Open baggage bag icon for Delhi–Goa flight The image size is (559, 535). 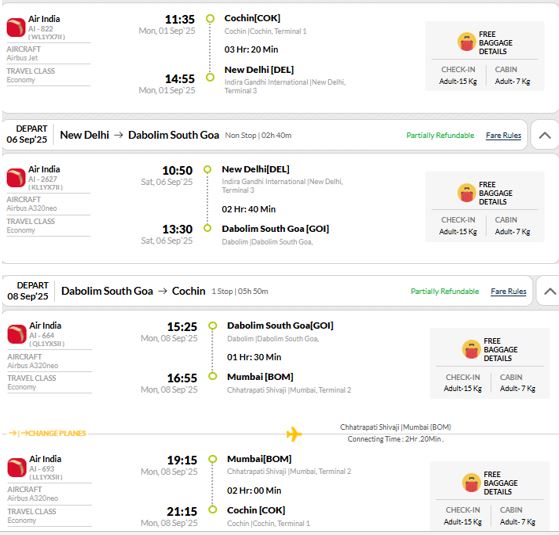[466, 192]
